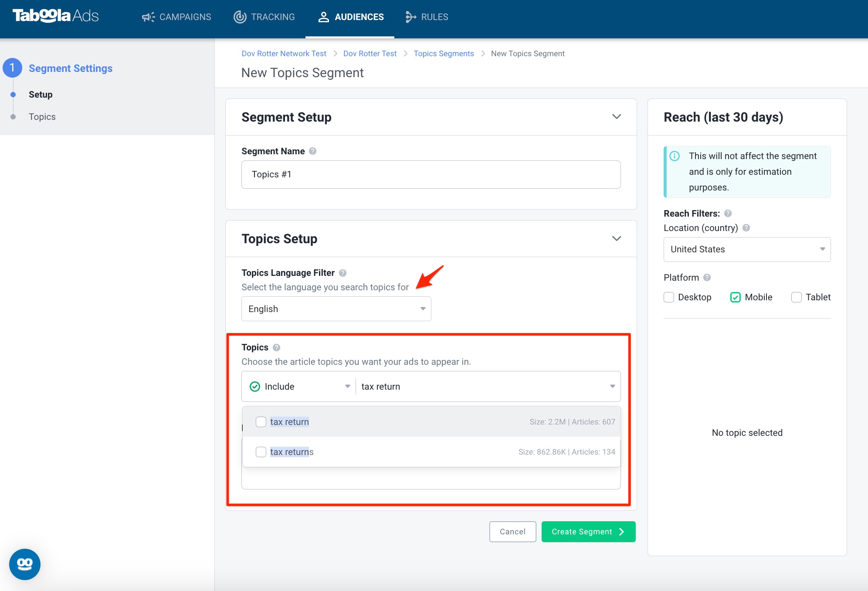Viewport: 868px width, 591px height.
Task: Check the 'tax returns' topic checkbox
Action: [x=261, y=452]
